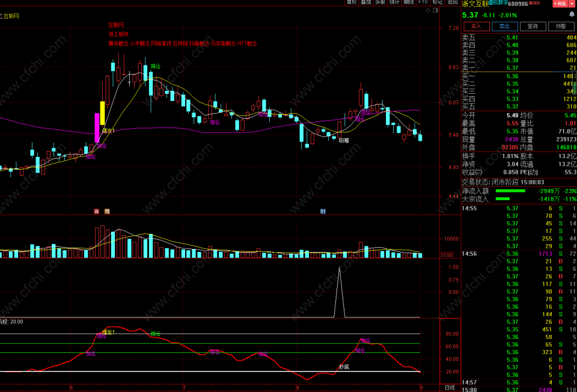Click the 预警 alert button

pyautogui.click(x=561, y=26)
